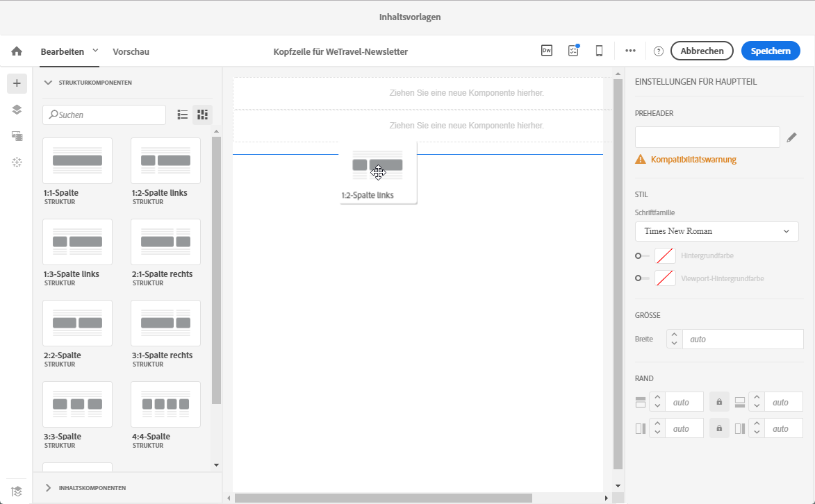Click the Abbrechen button
815x504 pixels.
[x=702, y=51]
